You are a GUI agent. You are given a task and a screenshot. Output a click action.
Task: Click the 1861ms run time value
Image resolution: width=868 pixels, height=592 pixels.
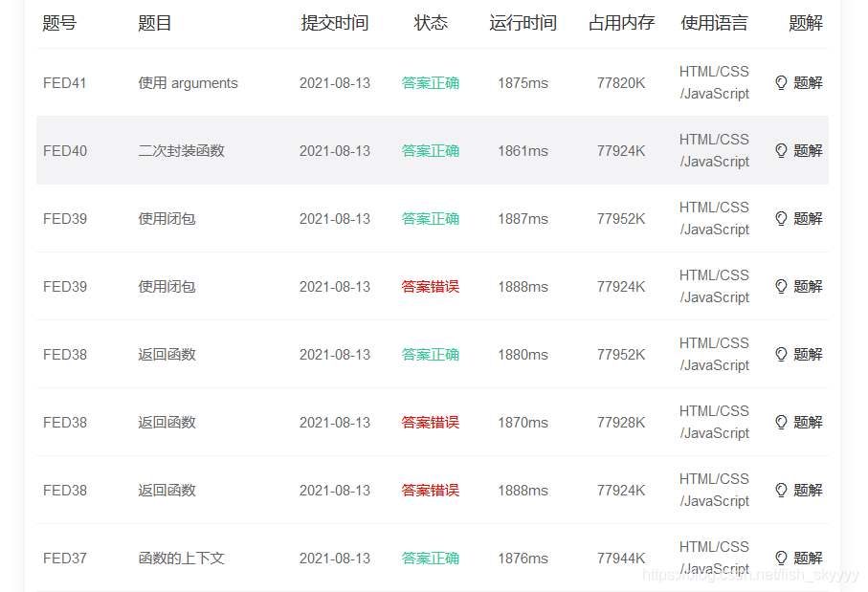click(x=523, y=150)
